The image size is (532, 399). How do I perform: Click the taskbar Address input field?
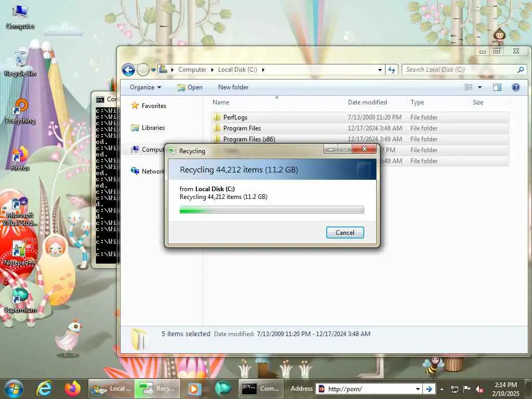[x=370, y=389]
